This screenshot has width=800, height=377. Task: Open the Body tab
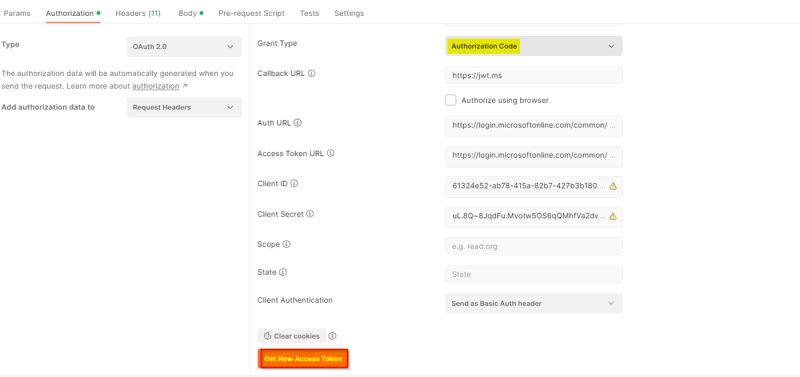coord(190,13)
